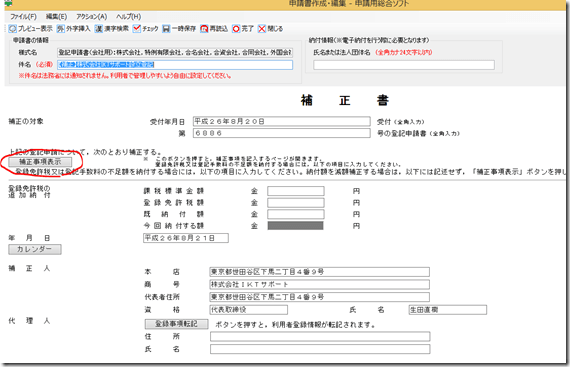Viewport: 570px width, 367px height.
Task: Click the 今回納付する額 gray field
Action: pyautogui.click(x=296, y=226)
